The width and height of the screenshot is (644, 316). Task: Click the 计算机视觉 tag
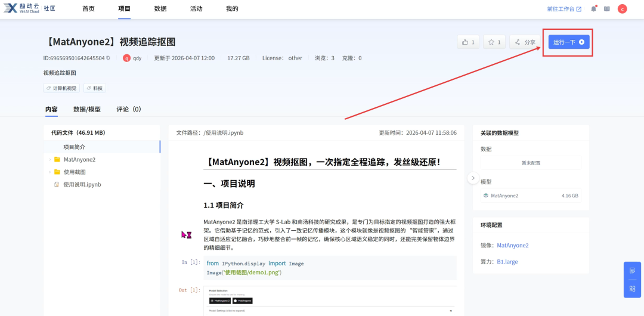(x=61, y=88)
